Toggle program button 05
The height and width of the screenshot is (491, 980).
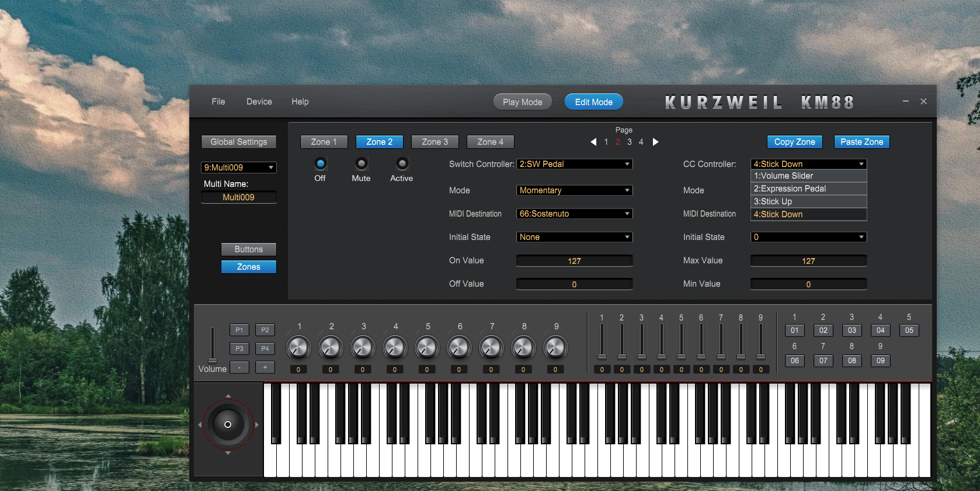pos(909,330)
